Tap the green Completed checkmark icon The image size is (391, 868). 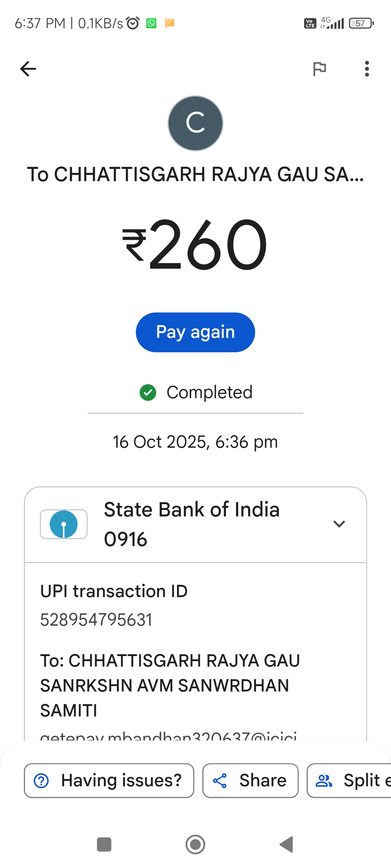tap(148, 392)
